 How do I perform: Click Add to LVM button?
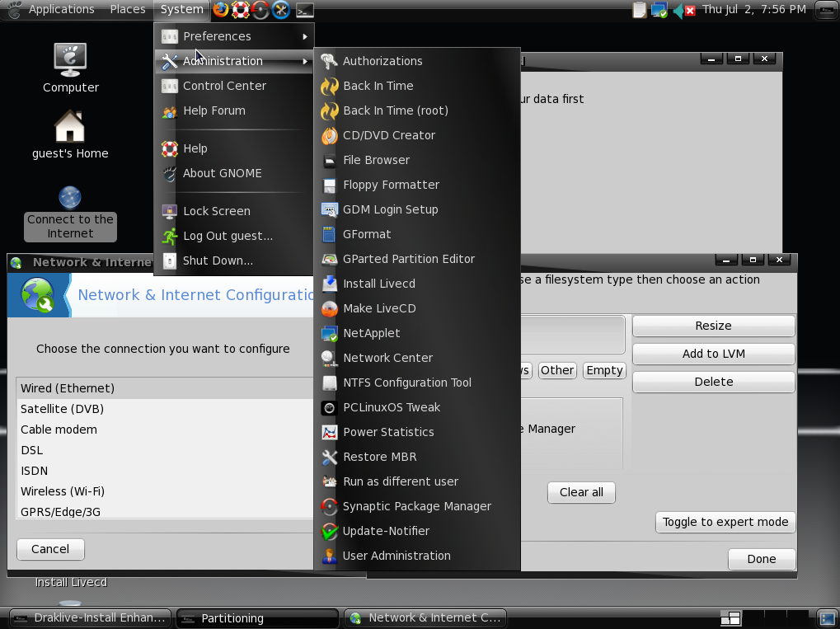click(x=714, y=354)
